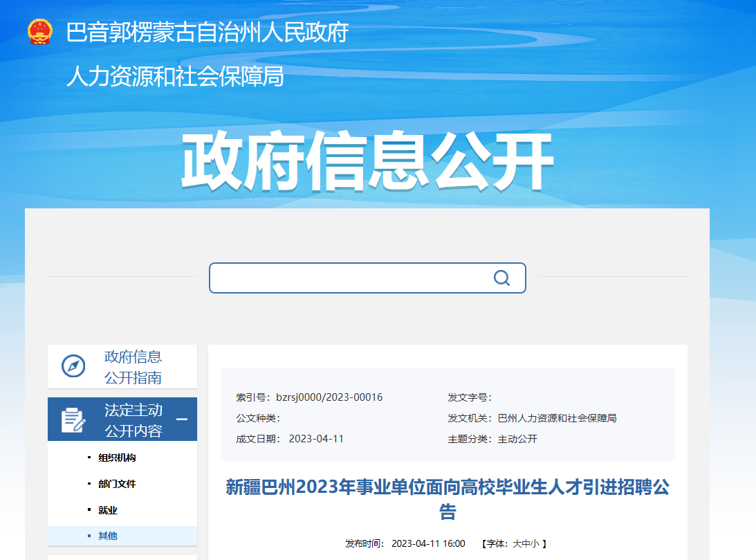Open 政府信息公开指南 sidebar section
Image resolution: width=756 pixels, height=560 pixels.
133,367
